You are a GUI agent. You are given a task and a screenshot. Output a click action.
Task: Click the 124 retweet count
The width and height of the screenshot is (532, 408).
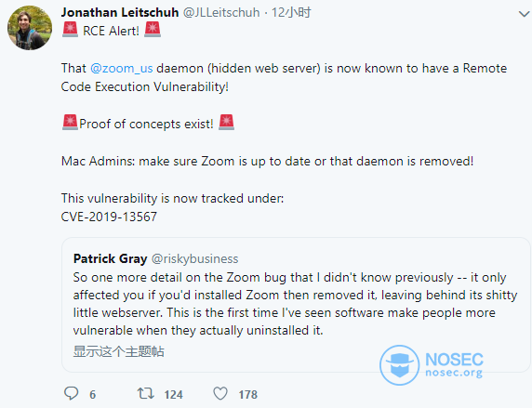coord(173,394)
